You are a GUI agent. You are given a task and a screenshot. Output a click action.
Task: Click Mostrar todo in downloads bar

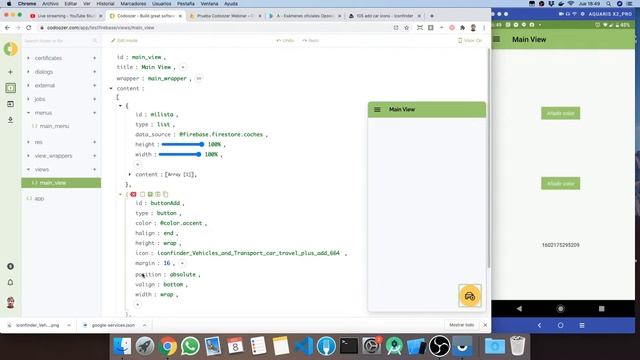(462, 325)
